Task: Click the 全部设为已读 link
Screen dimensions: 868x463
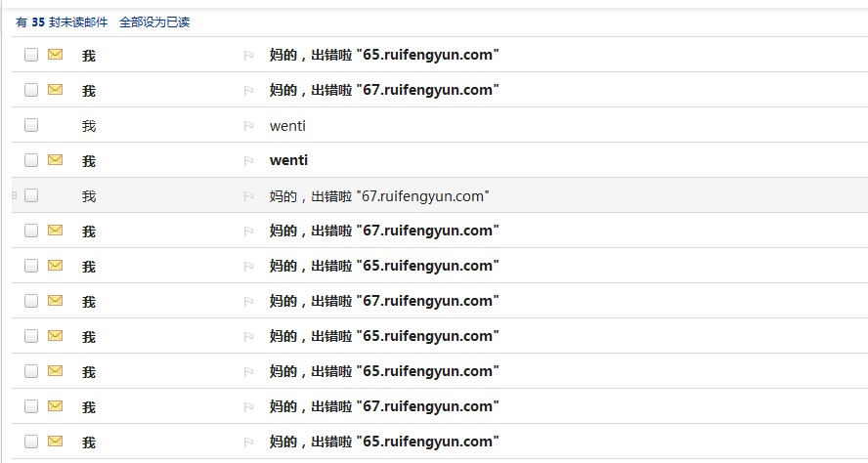Action: pyautogui.click(x=154, y=21)
